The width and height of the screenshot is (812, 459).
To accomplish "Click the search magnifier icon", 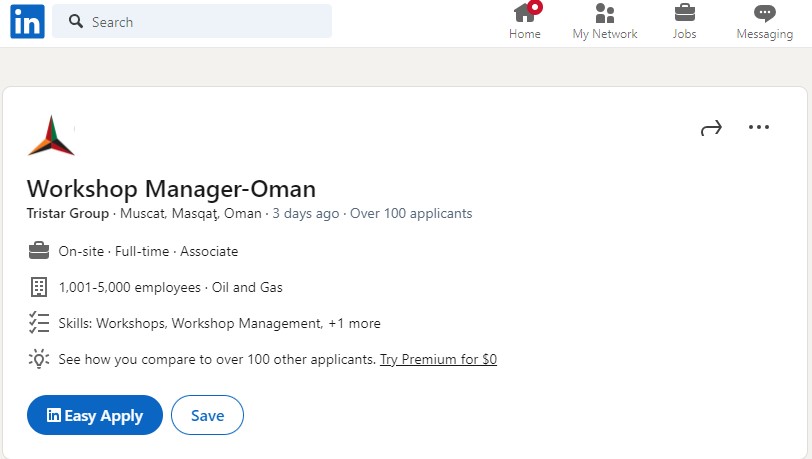I will (x=76, y=21).
